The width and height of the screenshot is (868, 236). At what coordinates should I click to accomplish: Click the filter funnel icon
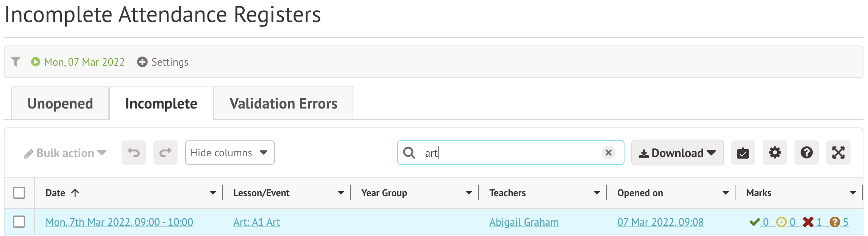pyautogui.click(x=16, y=62)
